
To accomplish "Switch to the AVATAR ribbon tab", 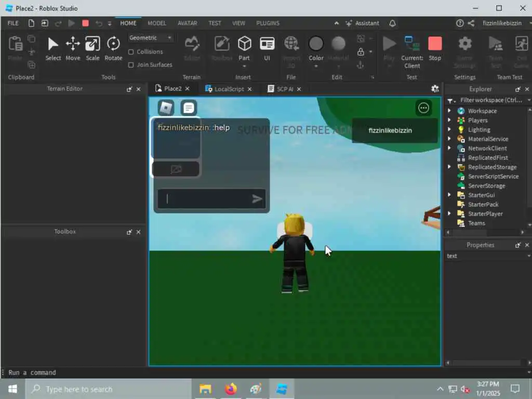I will [187, 23].
